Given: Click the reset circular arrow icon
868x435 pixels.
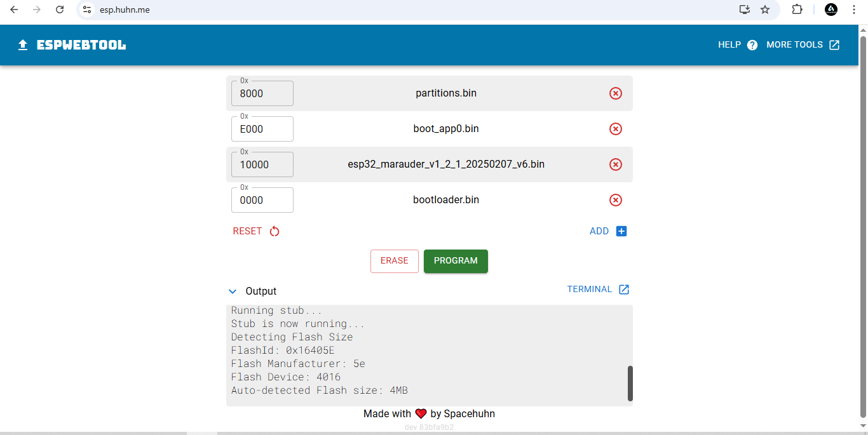Looking at the screenshot, I should coord(275,231).
